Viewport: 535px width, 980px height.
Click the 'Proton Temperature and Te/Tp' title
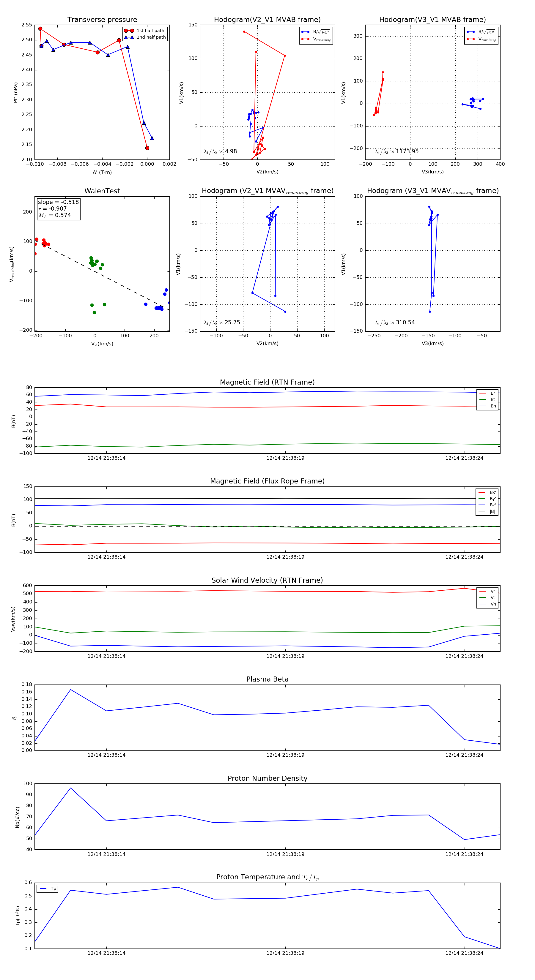pyautogui.click(x=267, y=877)
